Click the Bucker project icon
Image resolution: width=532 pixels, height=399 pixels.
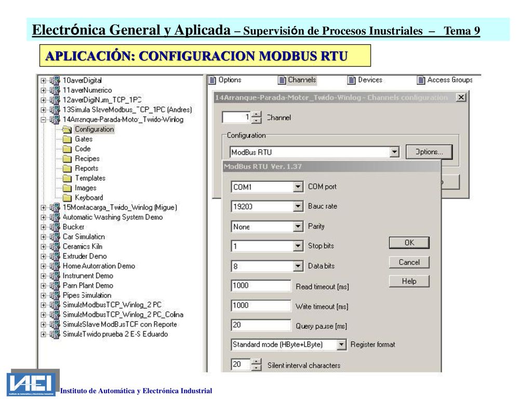click(x=55, y=227)
